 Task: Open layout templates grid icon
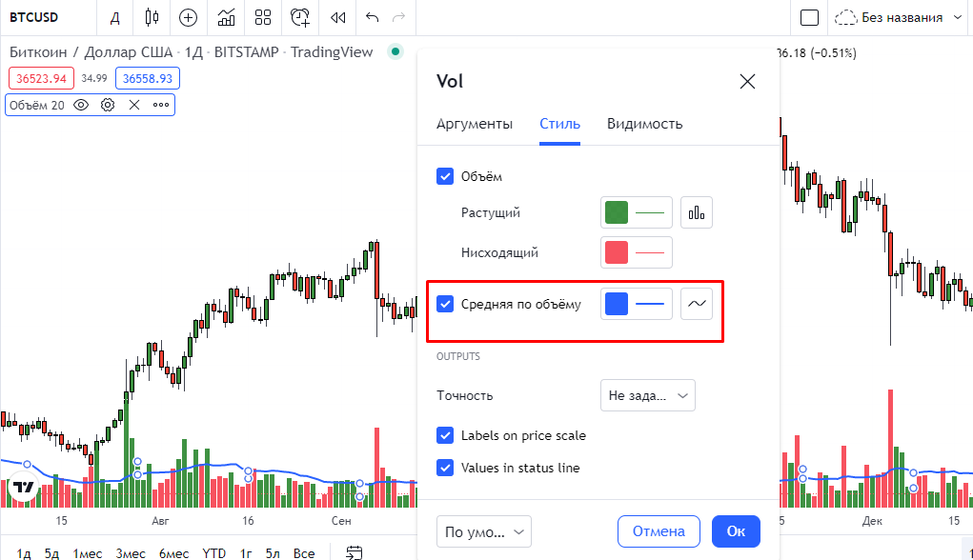(x=263, y=17)
